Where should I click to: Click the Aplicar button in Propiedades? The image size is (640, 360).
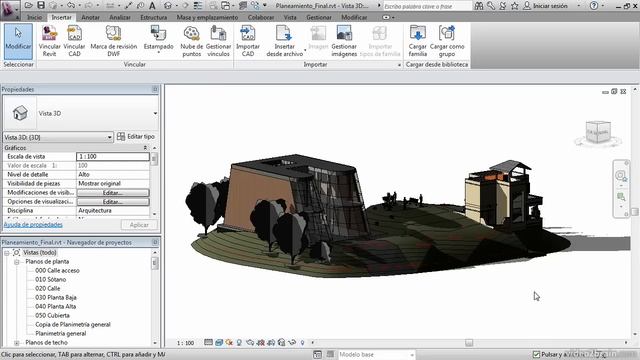[x=139, y=225]
